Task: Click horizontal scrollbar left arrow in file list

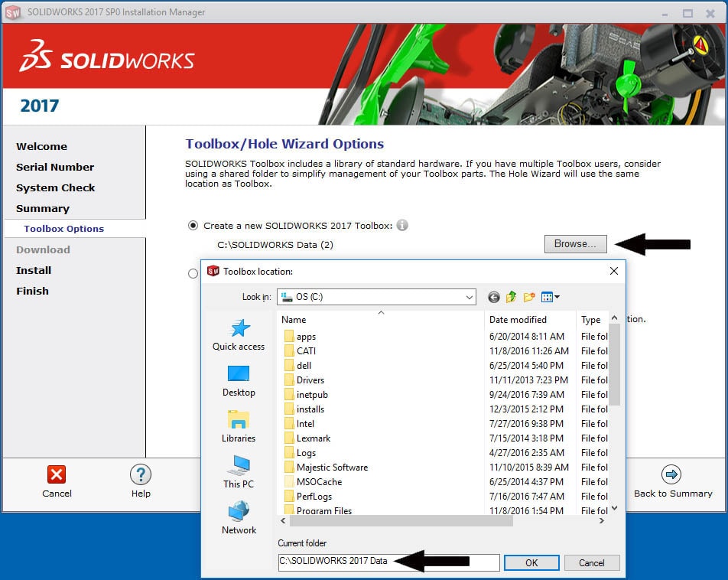Action: point(283,521)
